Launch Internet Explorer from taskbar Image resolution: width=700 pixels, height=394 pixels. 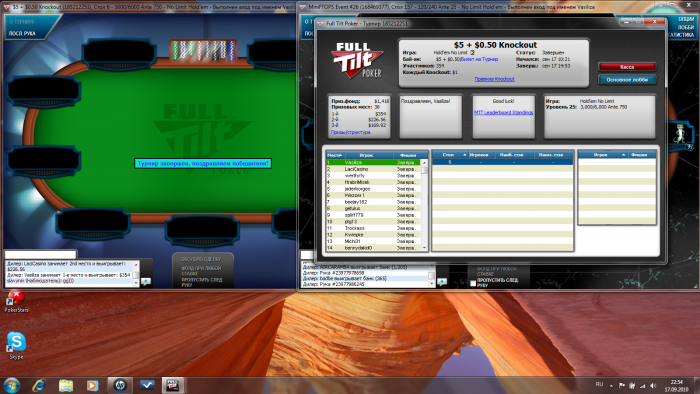(39, 385)
